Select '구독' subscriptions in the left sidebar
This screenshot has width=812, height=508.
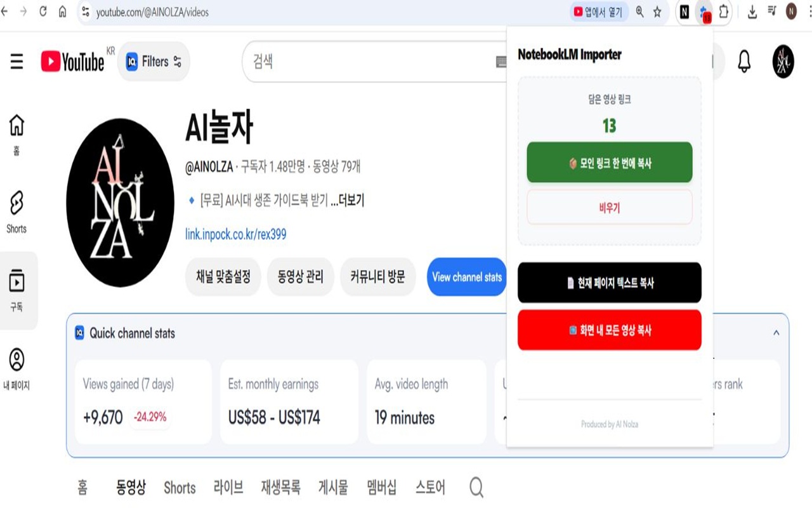pos(16,290)
